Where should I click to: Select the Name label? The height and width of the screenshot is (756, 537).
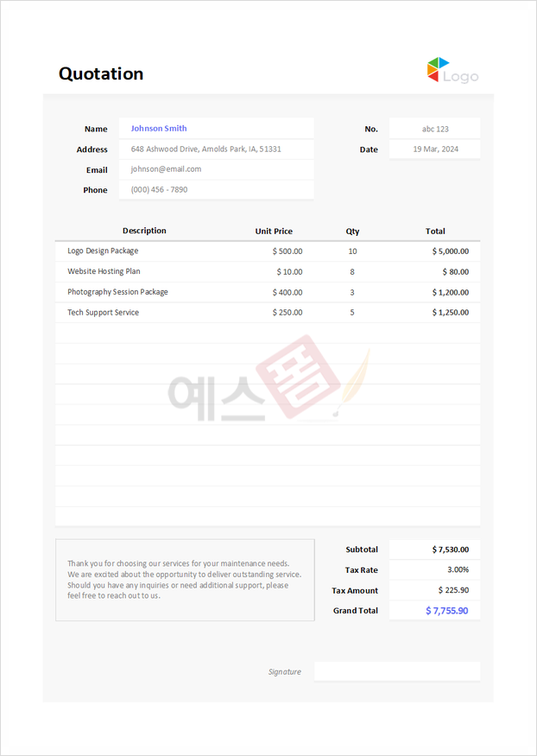pos(96,129)
